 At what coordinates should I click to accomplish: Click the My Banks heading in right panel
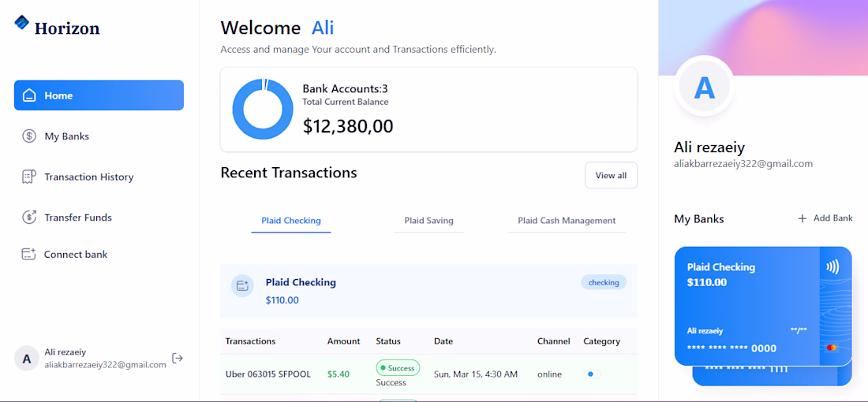pyautogui.click(x=699, y=219)
